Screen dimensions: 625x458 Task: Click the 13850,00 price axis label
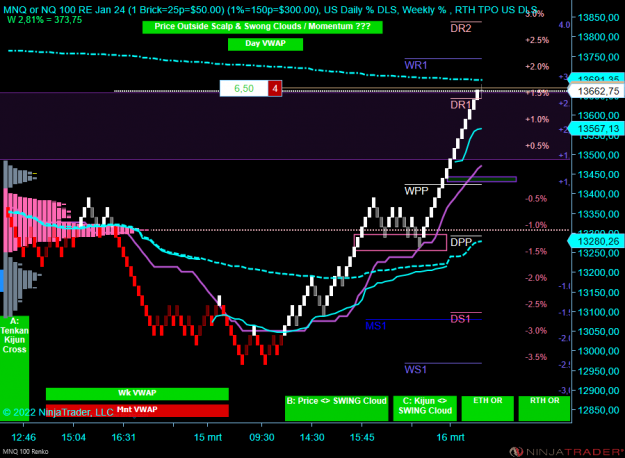[599, 18]
